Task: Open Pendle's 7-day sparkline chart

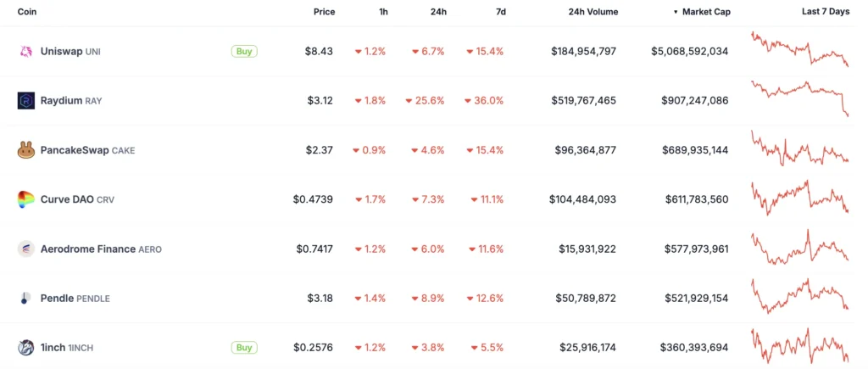Action: coord(800,296)
